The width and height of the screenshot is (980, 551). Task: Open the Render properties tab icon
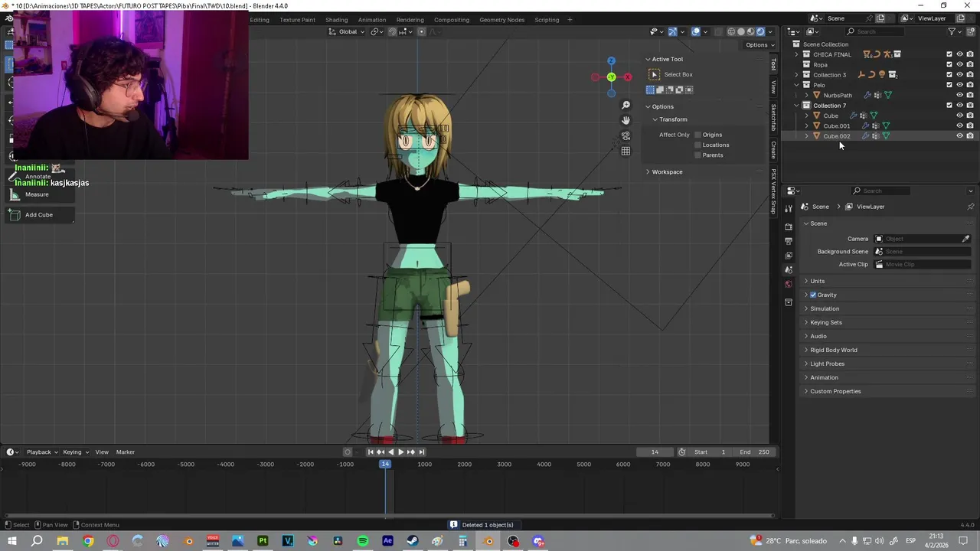pos(789,227)
